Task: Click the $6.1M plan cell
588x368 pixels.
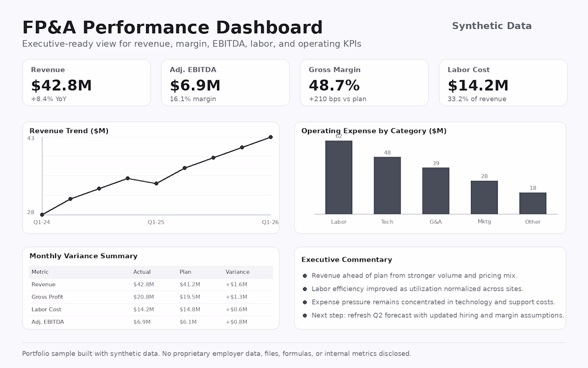Action: click(x=188, y=322)
